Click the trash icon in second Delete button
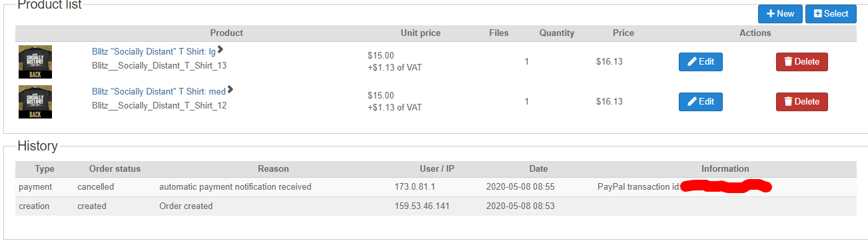 pyautogui.click(x=788, y=102)
